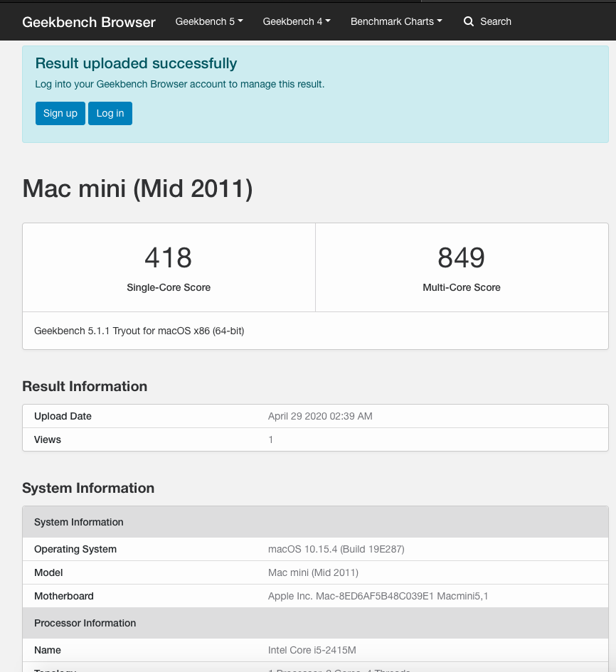Click the 'Operating System' row label
The image size is (616, 672).
tap(75, 549)
